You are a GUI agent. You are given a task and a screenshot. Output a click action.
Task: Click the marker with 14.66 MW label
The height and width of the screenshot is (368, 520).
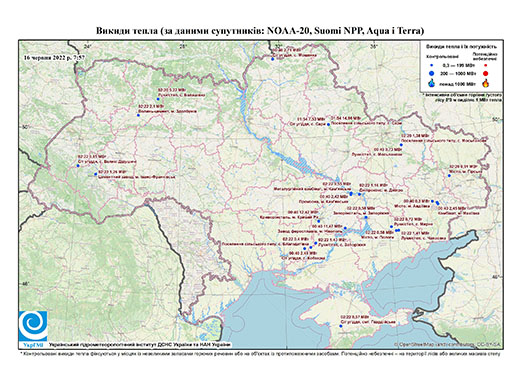click(328, 124)
